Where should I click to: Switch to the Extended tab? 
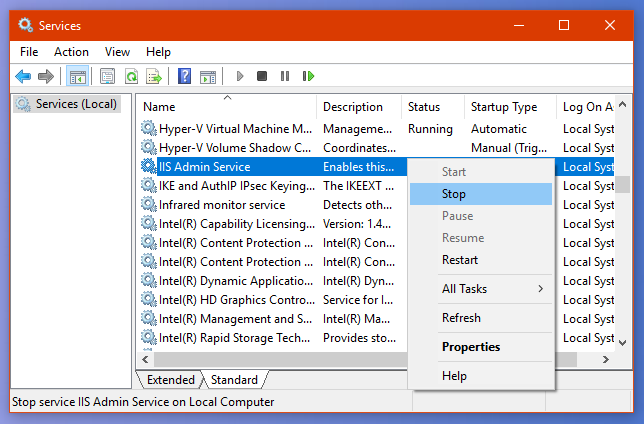[170, 380]
